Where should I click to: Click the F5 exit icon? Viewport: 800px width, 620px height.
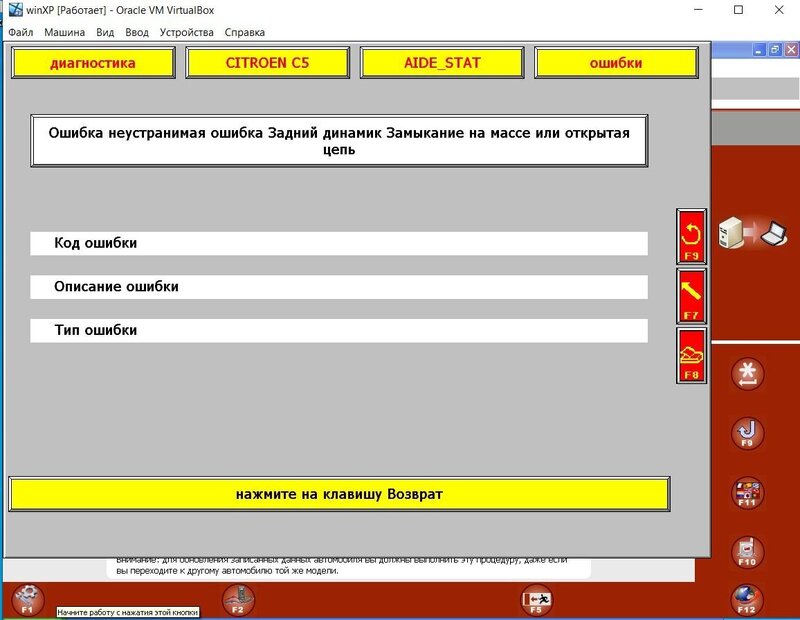(x=537, y=600)
